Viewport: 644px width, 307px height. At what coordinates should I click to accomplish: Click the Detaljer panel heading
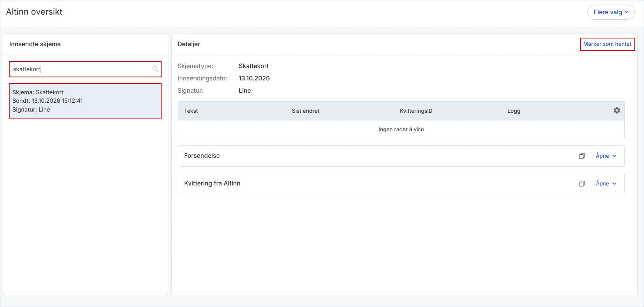point(189,44)
